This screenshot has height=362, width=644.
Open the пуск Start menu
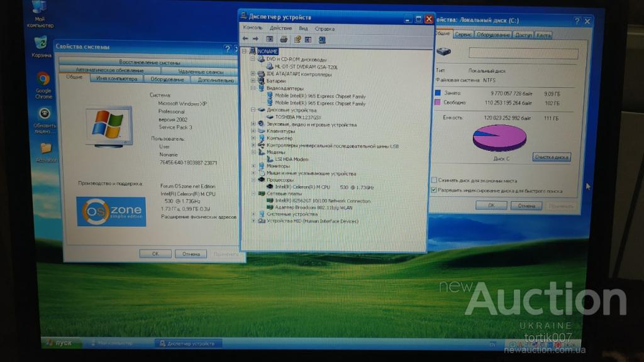62,343
